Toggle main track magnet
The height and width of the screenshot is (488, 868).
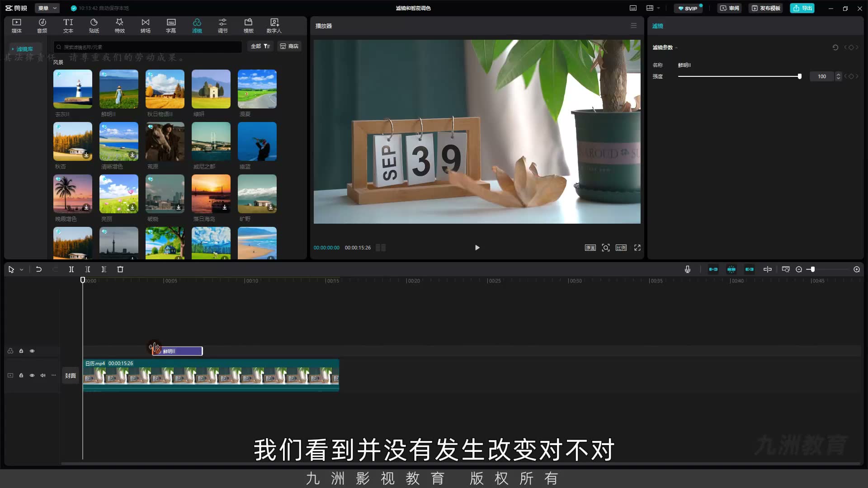(713, 269)
